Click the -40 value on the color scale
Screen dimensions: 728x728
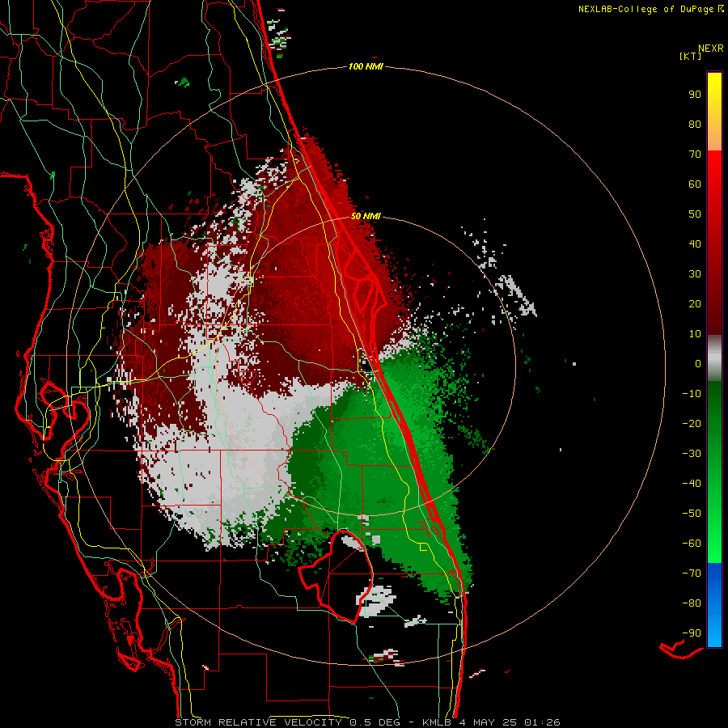pos(692,484)
